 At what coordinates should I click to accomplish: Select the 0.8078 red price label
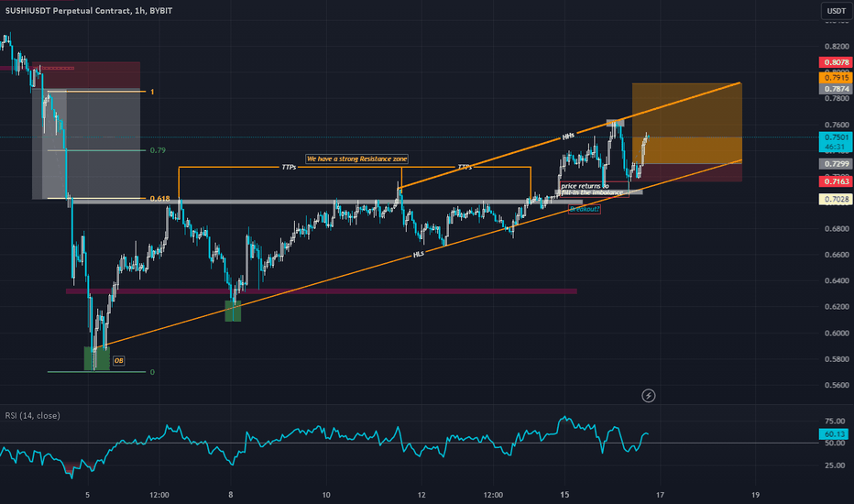click(836, 62)
